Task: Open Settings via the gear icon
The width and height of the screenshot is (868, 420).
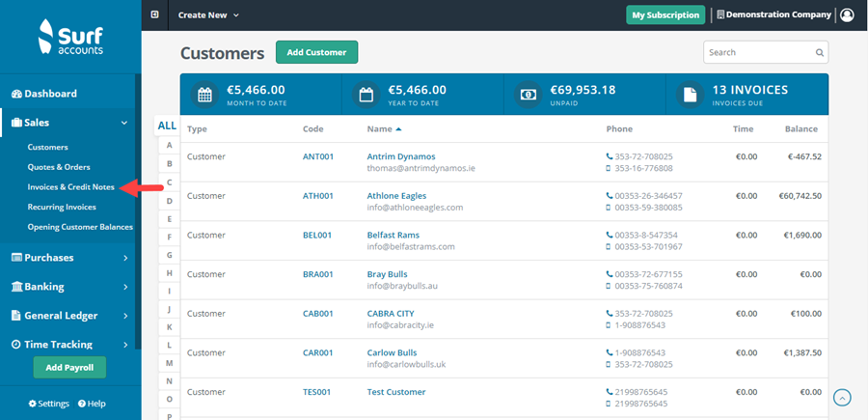Action: point(33,404)
